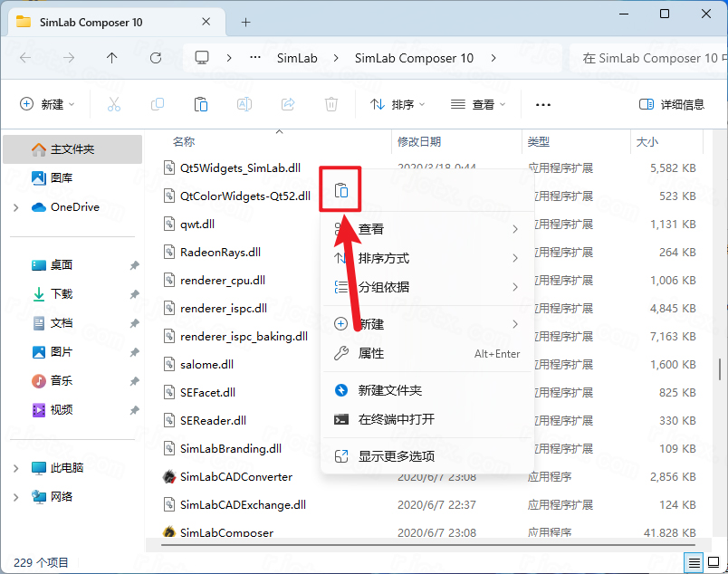Go forward with the right arrow
Screen dimensions: 728x574
(x=69, y=58)
